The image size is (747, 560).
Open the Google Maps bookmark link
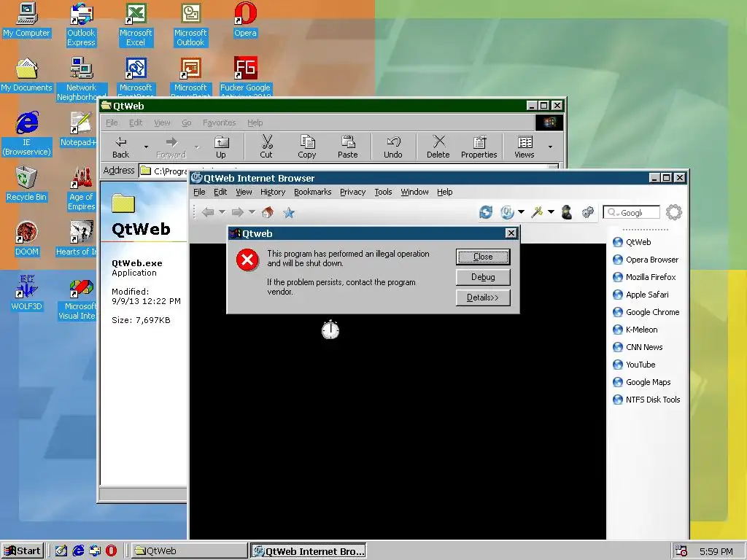(x=642, y=382)
